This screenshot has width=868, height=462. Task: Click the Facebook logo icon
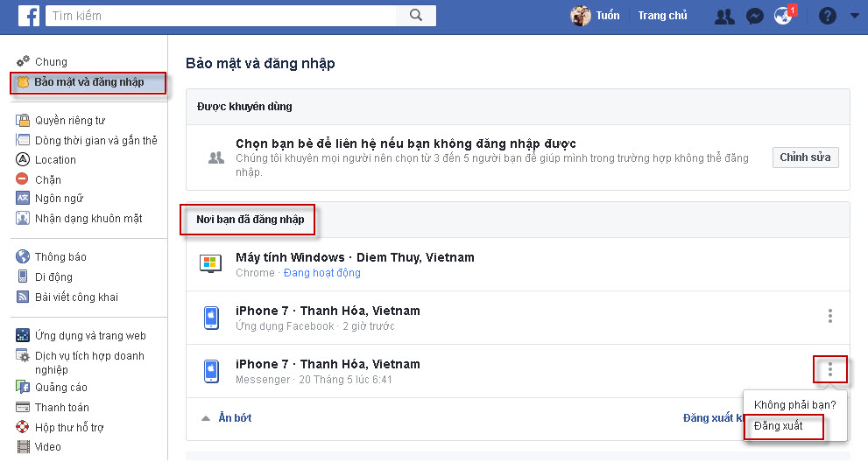(x=29, y=16)
